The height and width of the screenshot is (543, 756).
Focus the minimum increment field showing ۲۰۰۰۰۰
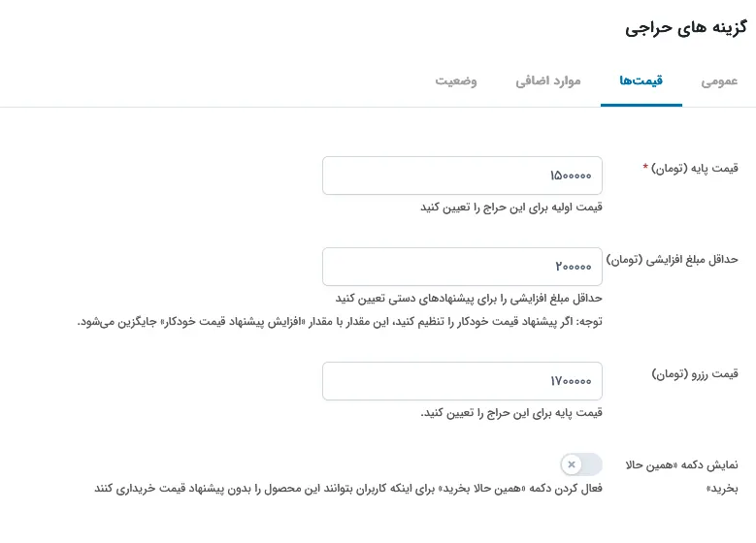(462, 267)
